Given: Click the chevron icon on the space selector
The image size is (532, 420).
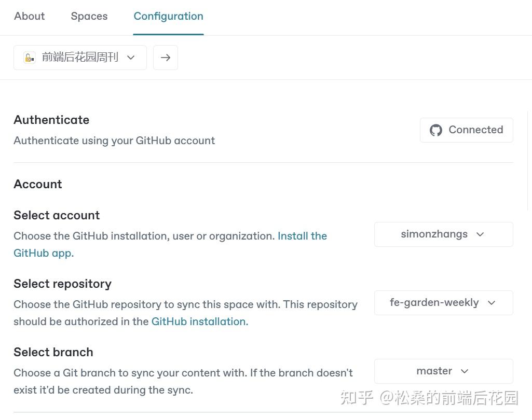Looking at the screenshot, I should tap(130, 58).
